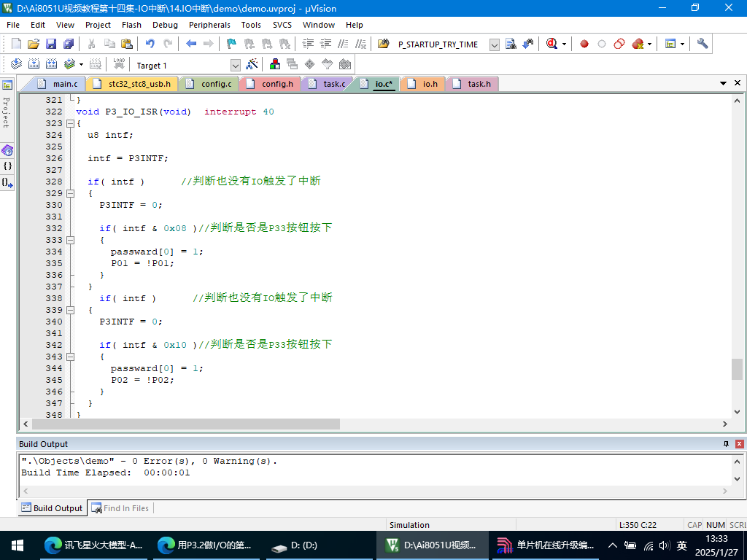Click the Paste clipboard icon
This screenshot has width=747, height=560.
[x=127, y=44]
